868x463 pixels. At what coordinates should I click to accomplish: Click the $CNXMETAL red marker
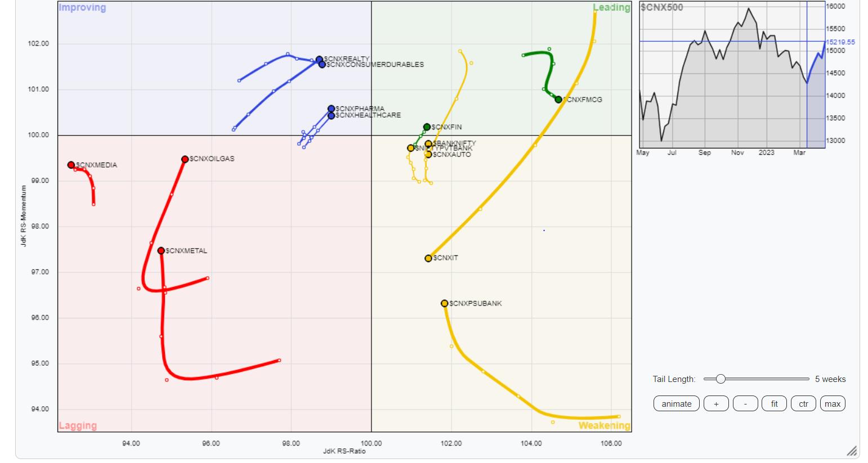(161, 251)
